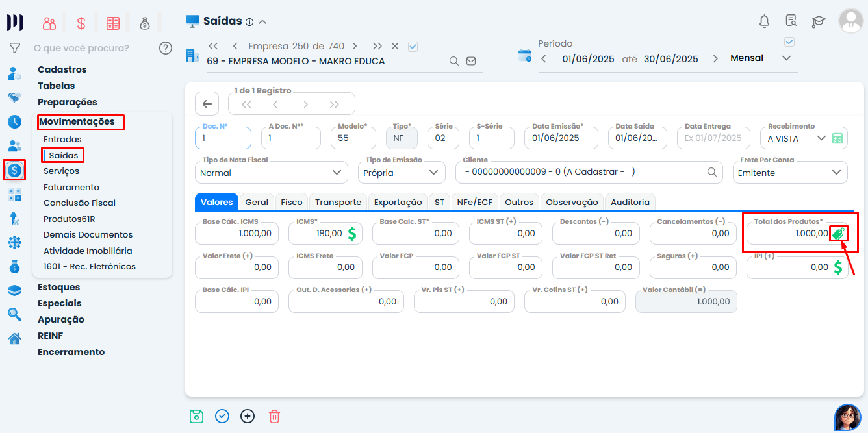Click the back arrow button
The image size is (868, 433).
207,104
